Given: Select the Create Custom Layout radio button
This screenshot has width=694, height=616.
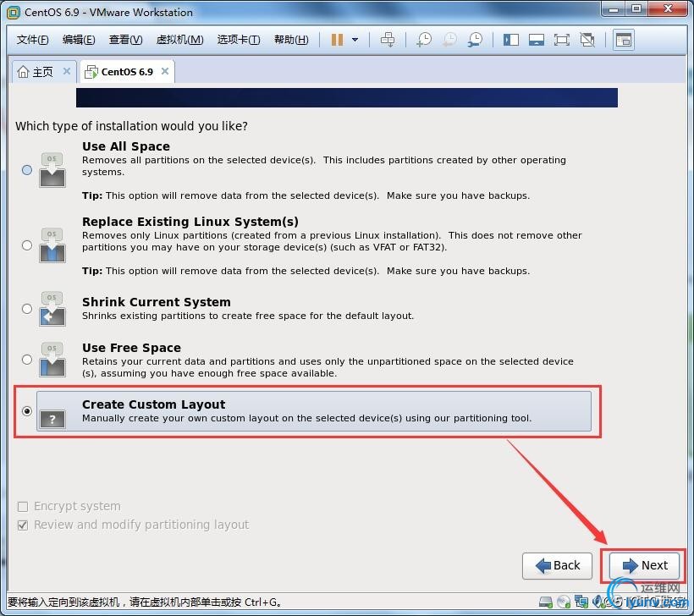Looking at the screenshot, I should click(x=27, y=411).
